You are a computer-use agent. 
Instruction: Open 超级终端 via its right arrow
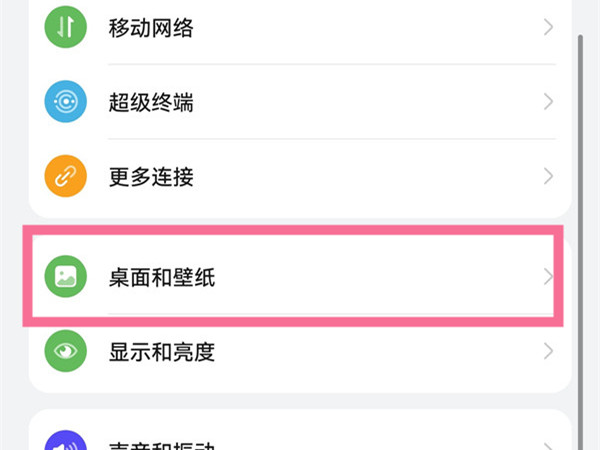(548, 102)
